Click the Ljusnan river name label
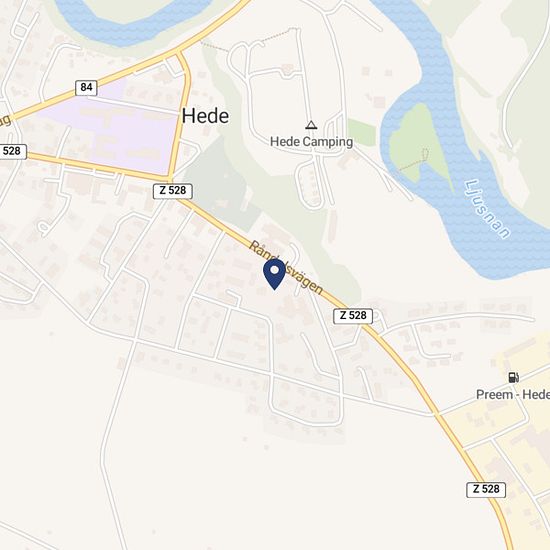 [x=487, y=209]
